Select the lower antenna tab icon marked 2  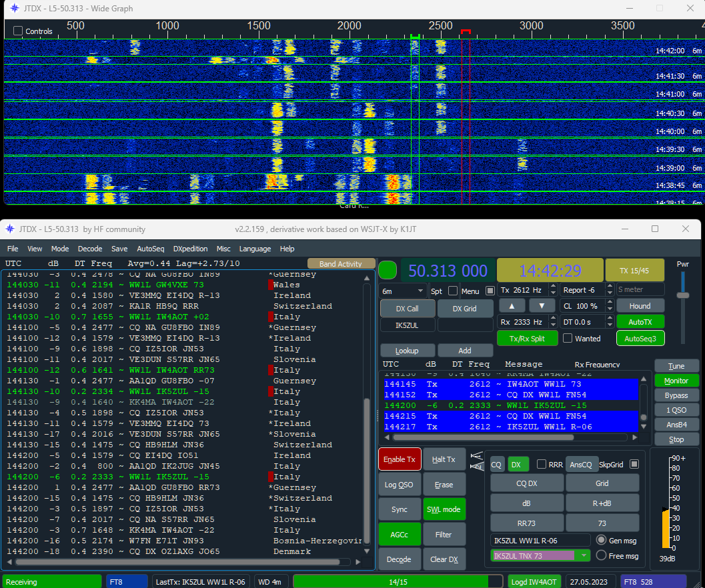tap(476, 466)
